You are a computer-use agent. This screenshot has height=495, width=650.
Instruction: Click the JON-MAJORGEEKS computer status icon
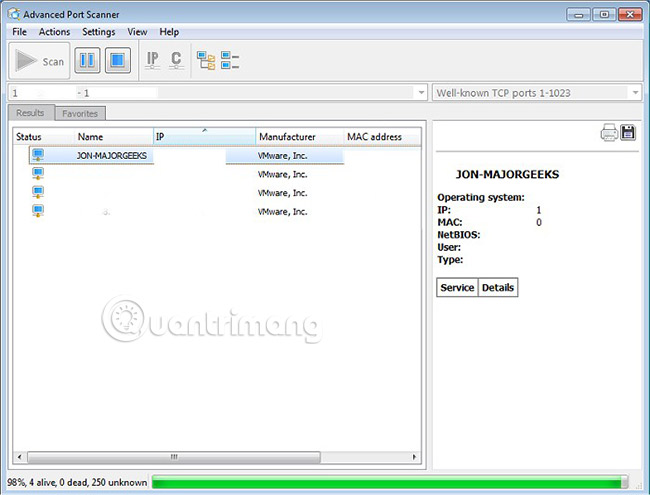(38, 155)
